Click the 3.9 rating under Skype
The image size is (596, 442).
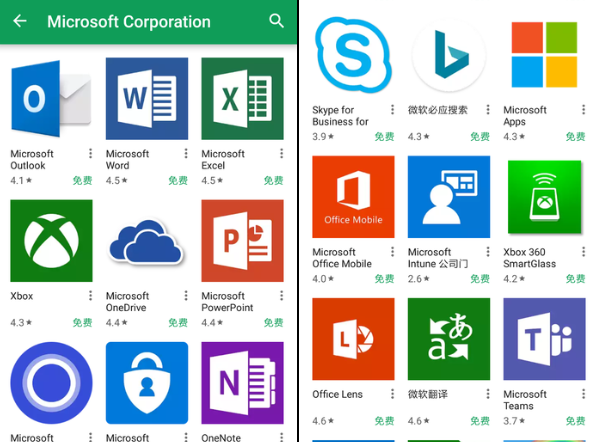323,137
